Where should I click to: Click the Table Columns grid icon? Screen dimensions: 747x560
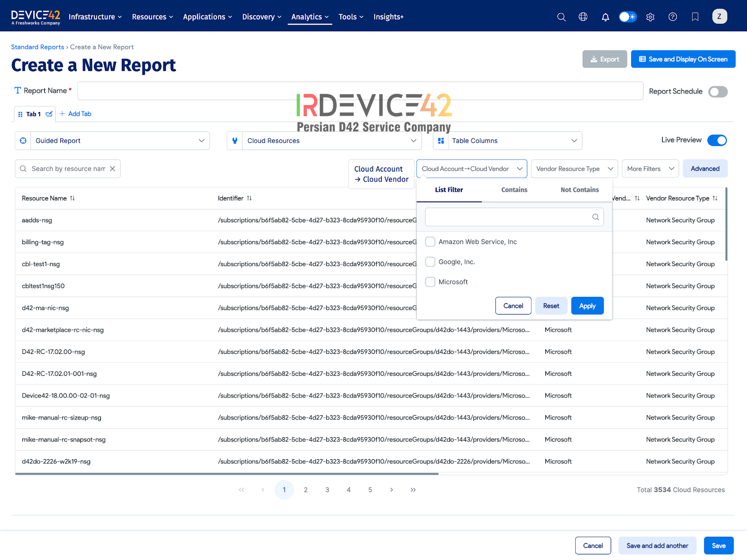441,140
